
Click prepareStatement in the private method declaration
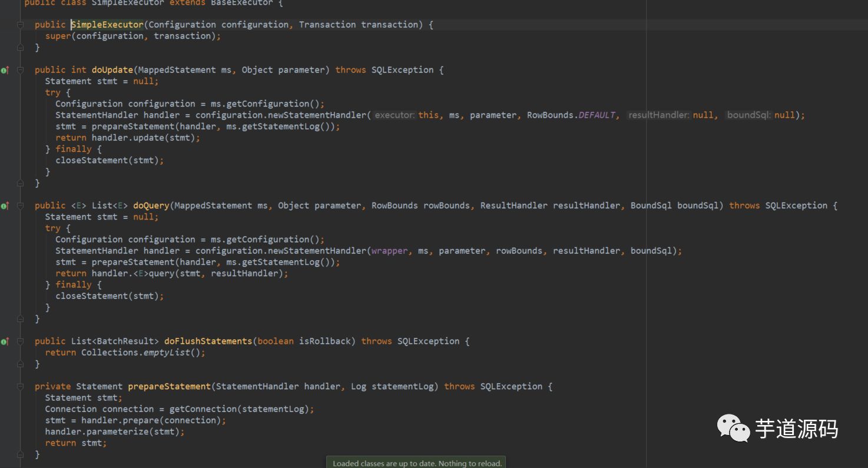170,387
